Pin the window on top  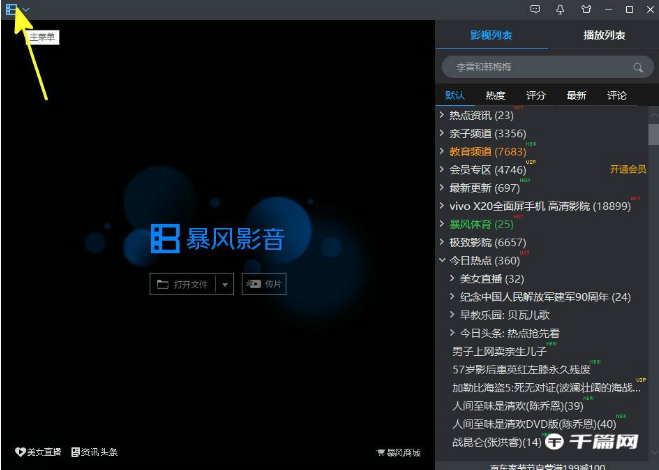coord(560,9)
